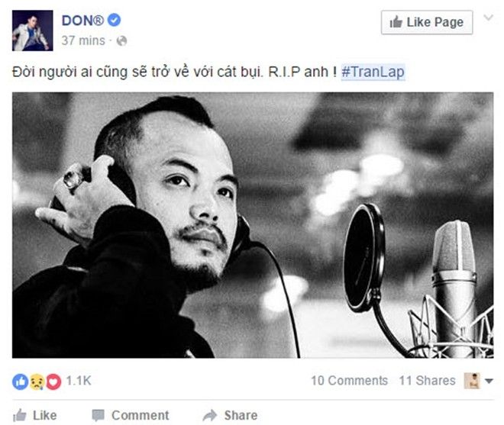Open the DON® page name link

tap(82, 21)
